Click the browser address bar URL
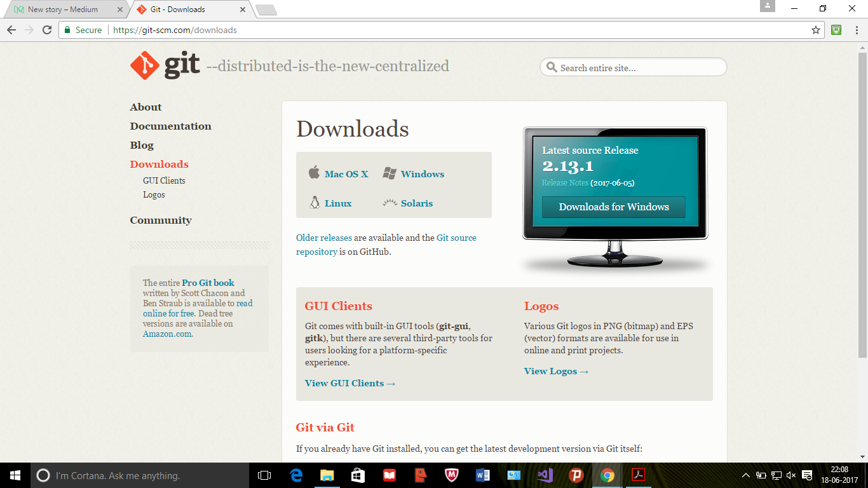Viewport: 868px width, 488px height. click(175, 30)
